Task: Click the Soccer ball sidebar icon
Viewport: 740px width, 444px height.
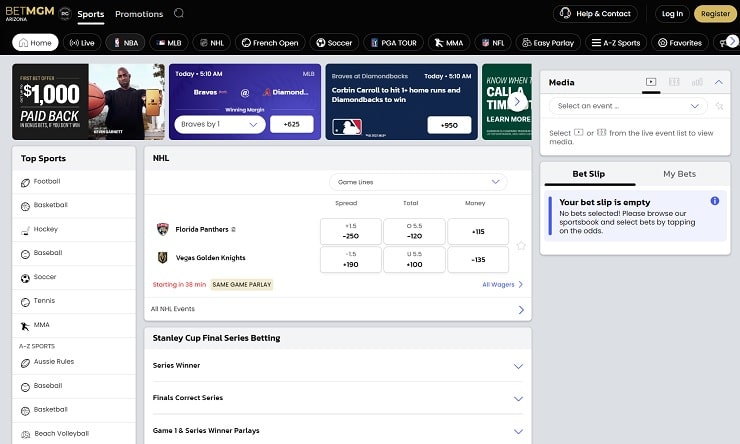Action: (25, 278)
